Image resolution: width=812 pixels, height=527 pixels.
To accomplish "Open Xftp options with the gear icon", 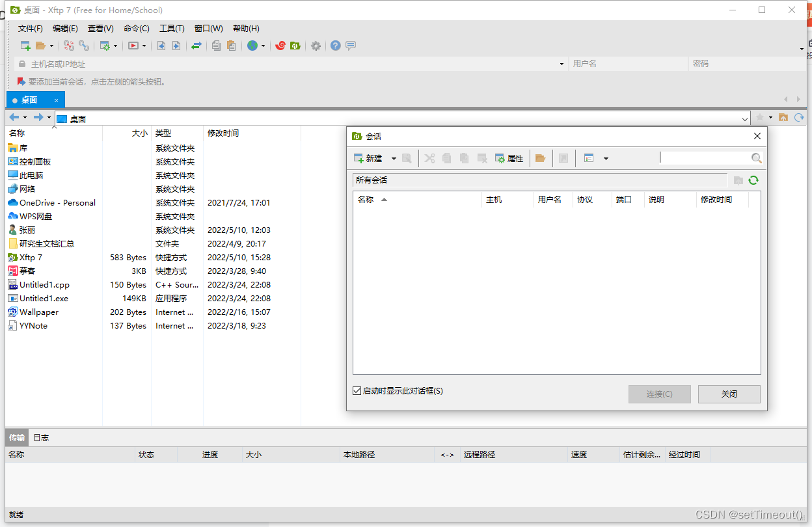I will (316, 46).
